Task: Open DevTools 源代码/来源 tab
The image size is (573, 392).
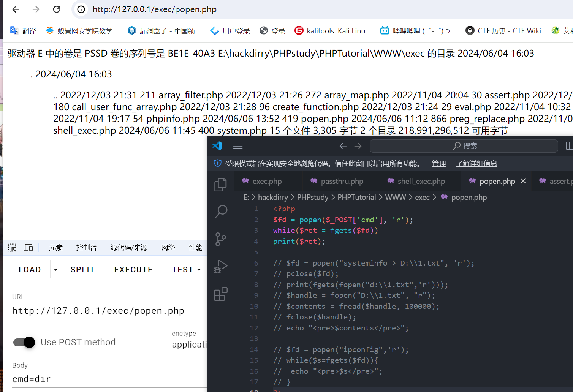Action: tap(129, 248)
